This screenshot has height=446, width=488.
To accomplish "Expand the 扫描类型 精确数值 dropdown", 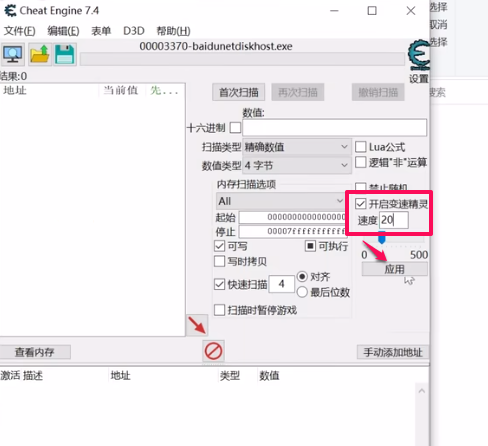I will pyautogui.click(x=297, y=147).
